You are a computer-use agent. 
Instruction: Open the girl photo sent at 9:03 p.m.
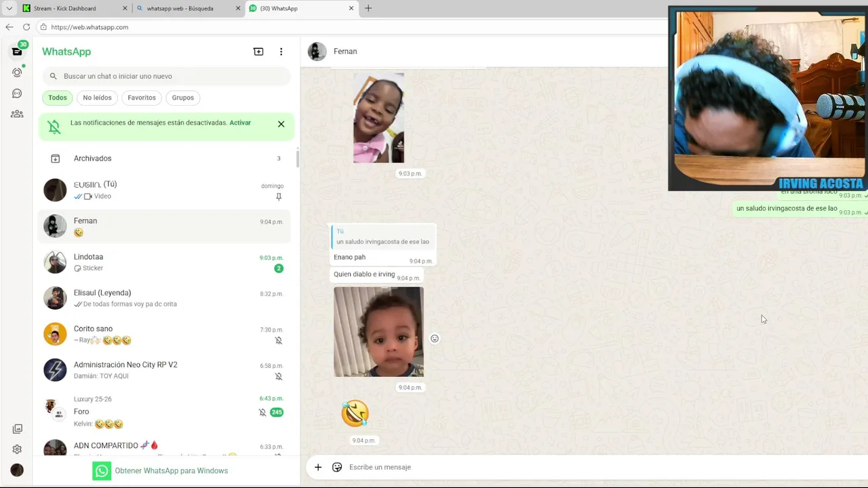coord(378,118)
